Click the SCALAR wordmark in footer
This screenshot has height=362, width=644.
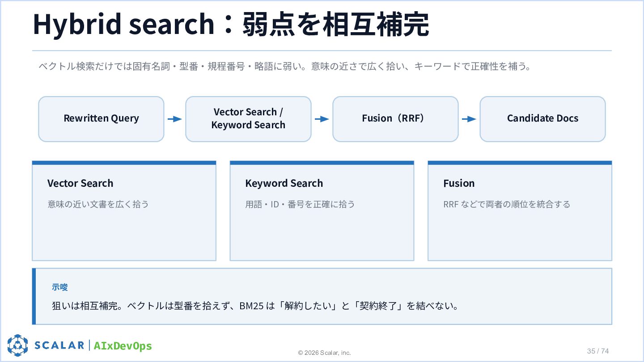(x=59, y=345)
